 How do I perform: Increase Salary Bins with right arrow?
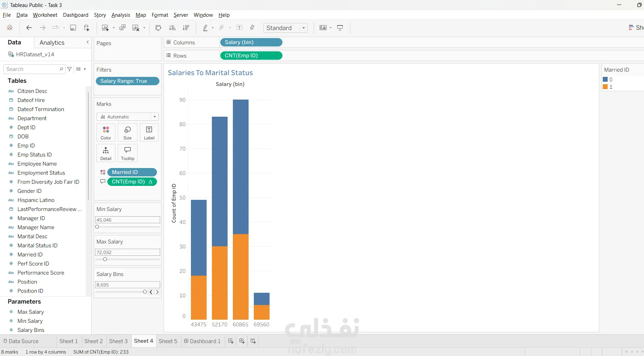coord(157,292)
